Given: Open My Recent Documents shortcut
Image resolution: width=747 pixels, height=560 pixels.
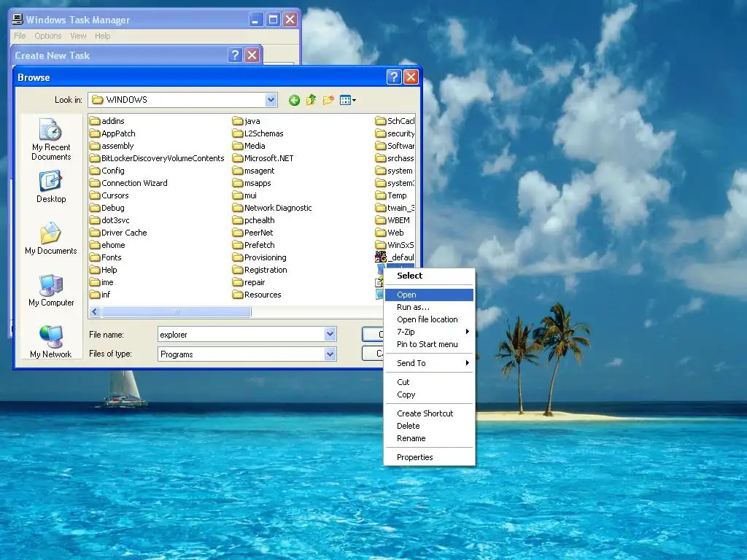Looking at the screenshot, I should pos(51,139).
